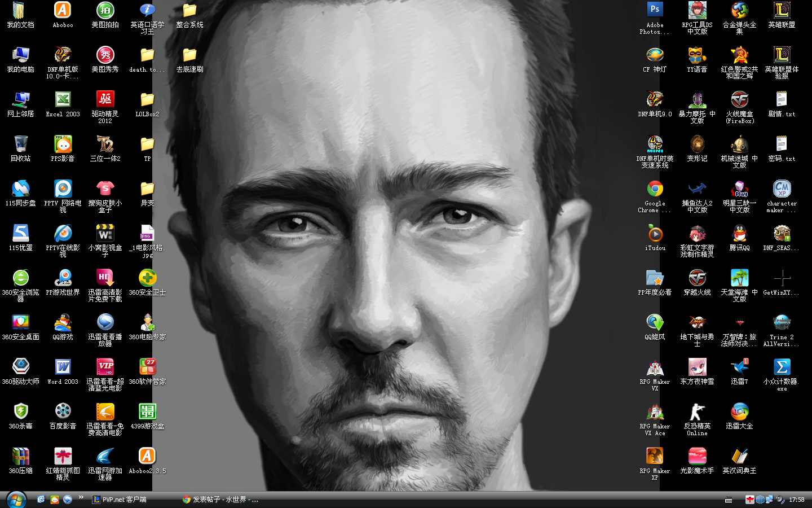Open the 去底速刷 folder
This screenshot has width=812, height=508.
coord(189,59)
